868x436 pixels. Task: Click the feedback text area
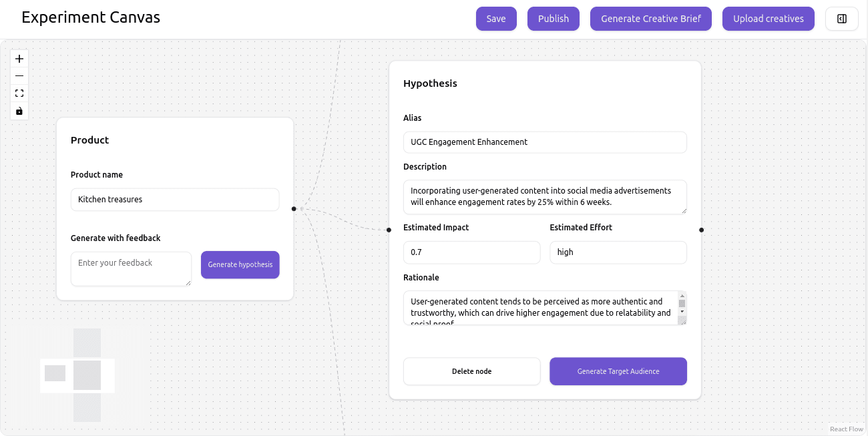pos(131,268)
